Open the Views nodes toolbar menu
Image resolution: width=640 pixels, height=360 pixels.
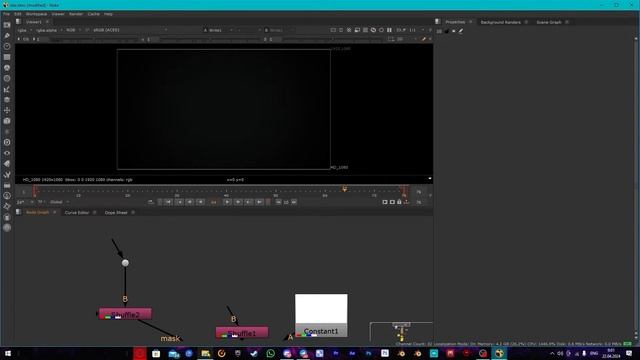pos(7,153)
